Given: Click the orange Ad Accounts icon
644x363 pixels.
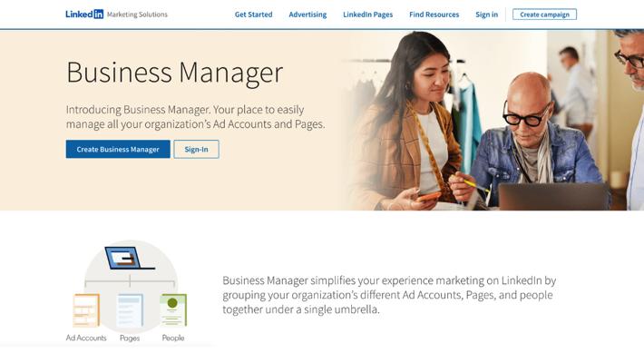Looking at the screenshot, I should click(x=86, y=310).
